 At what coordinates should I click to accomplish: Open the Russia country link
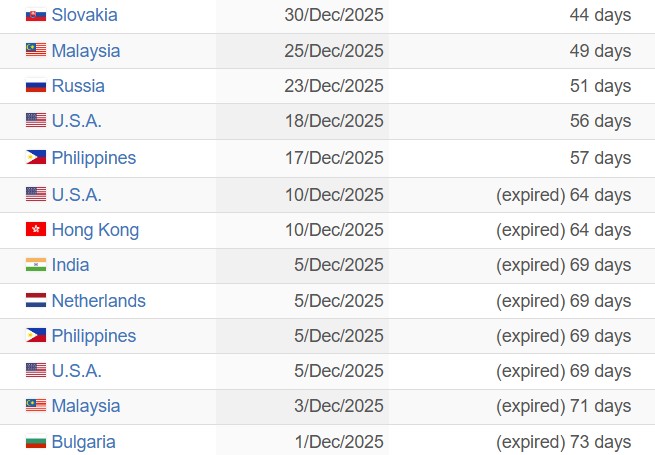[78, 86]
